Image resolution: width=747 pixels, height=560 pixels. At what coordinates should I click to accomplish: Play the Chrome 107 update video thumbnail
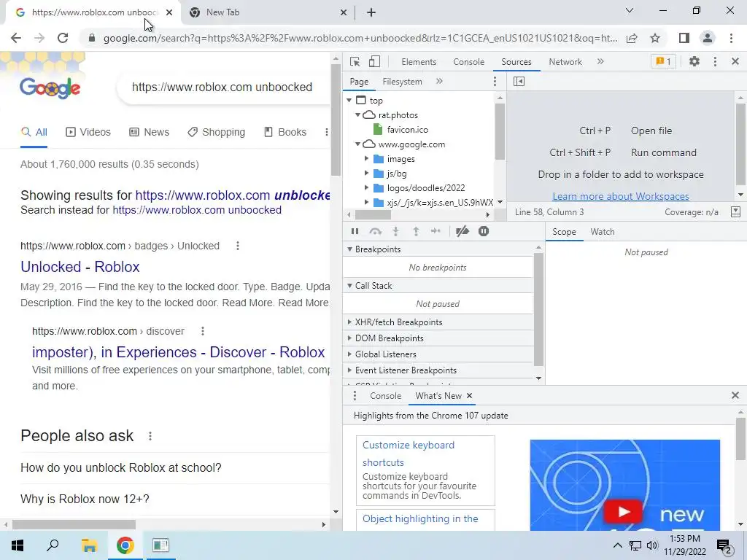point(624,512)
